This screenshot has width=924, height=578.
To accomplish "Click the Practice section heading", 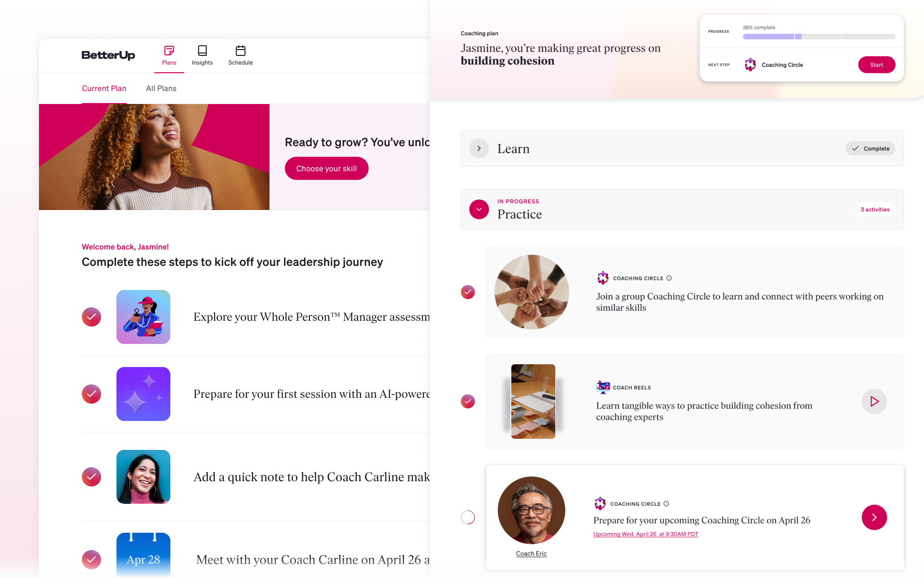I will (520, 214).
